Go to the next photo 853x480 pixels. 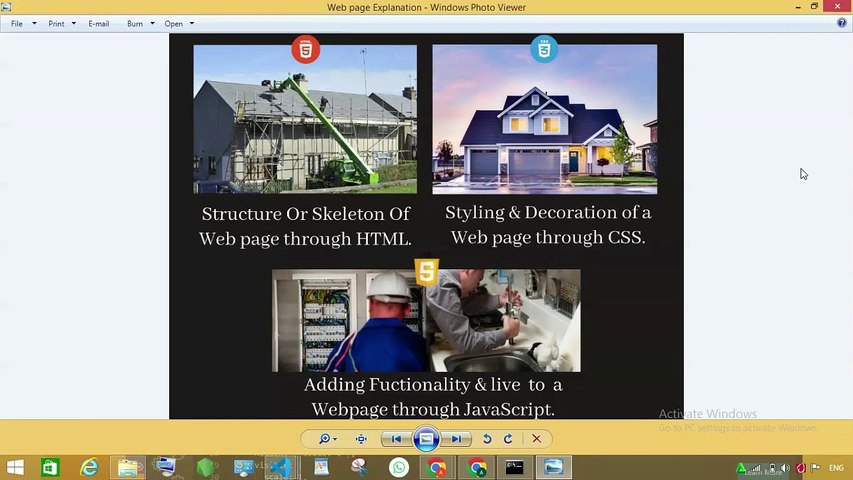tap(456, 439)
